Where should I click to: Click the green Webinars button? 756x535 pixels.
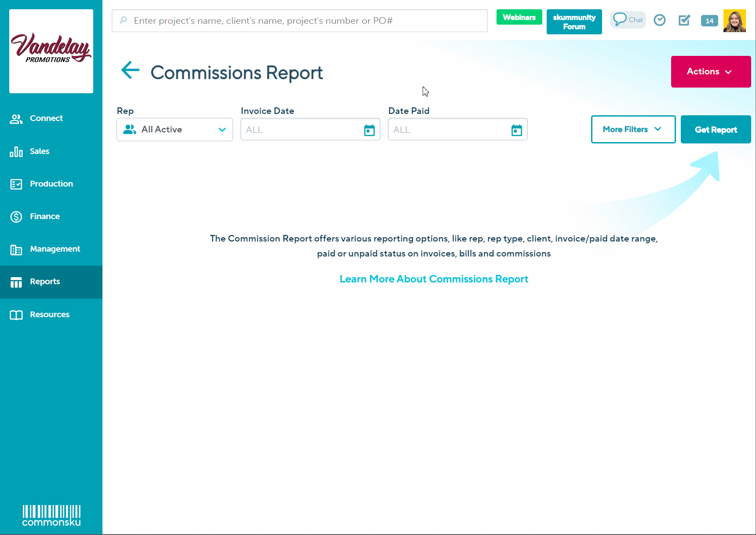point(519,18)
